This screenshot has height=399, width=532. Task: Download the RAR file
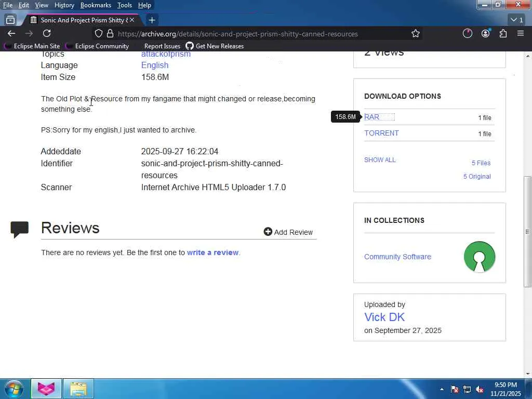(x=371, y=117)
